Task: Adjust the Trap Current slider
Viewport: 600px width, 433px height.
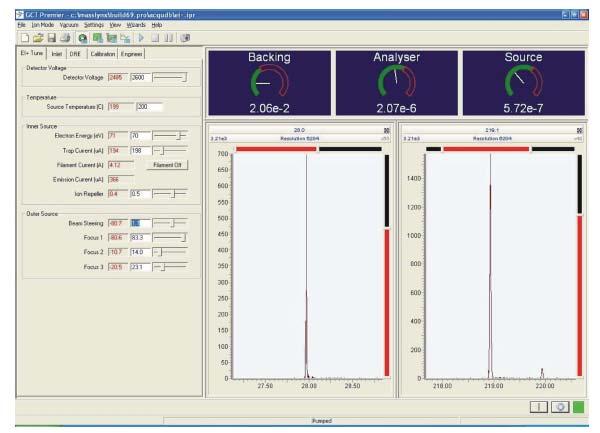Action: click(x=170, y=151)
